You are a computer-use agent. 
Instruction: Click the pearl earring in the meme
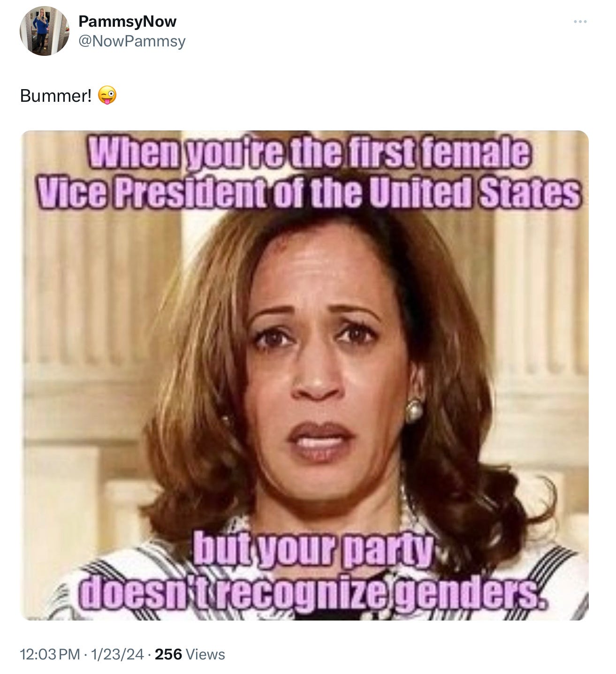click(x=415, y=409)
